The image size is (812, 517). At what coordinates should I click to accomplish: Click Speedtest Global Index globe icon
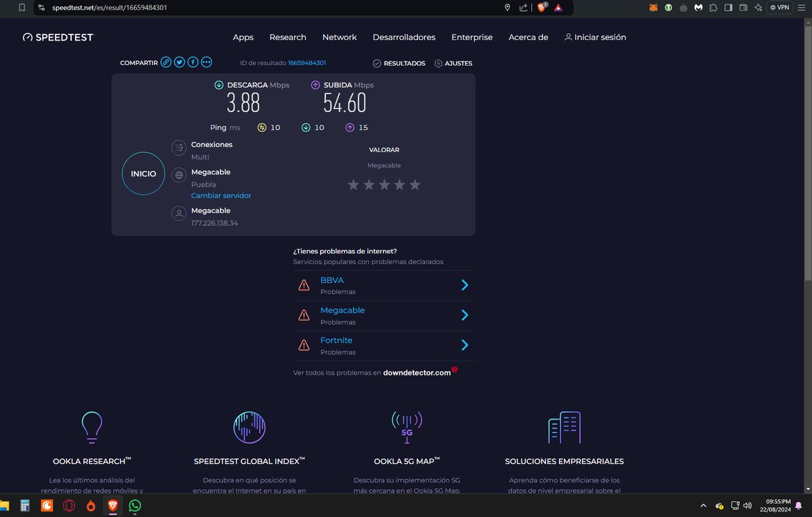[x=249, y=427]
